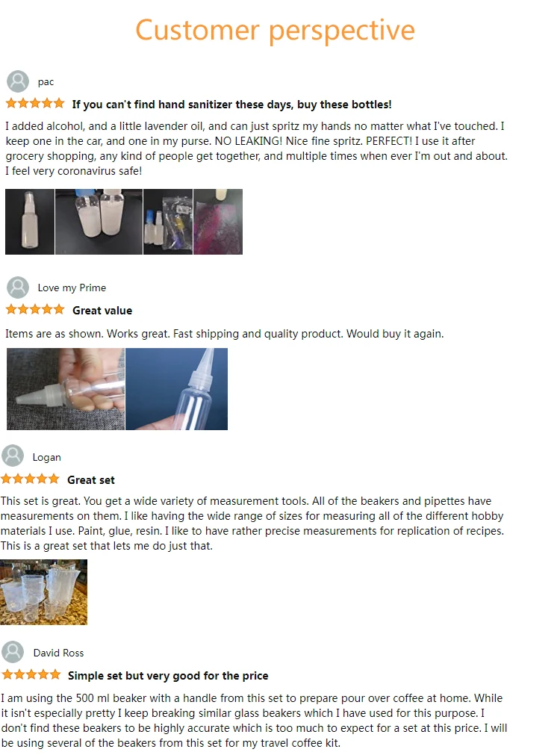Click Love my Prime's avatar icon
Viewport: 560px width, 755px height.
[x=18, y=288]
